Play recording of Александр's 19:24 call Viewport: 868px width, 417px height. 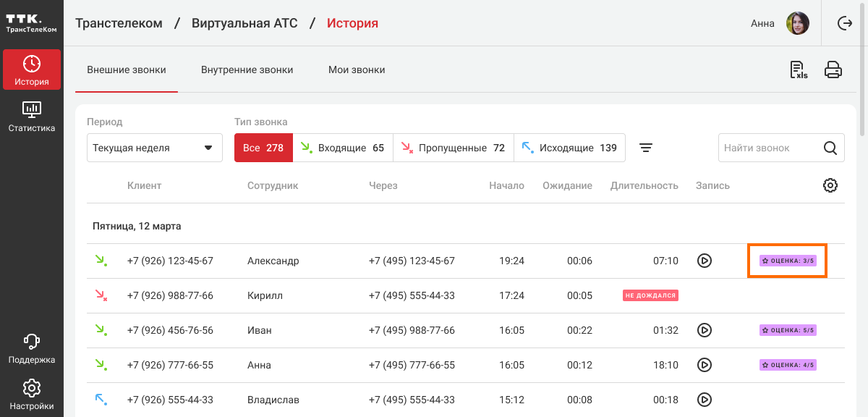click(x=704, y=261)
